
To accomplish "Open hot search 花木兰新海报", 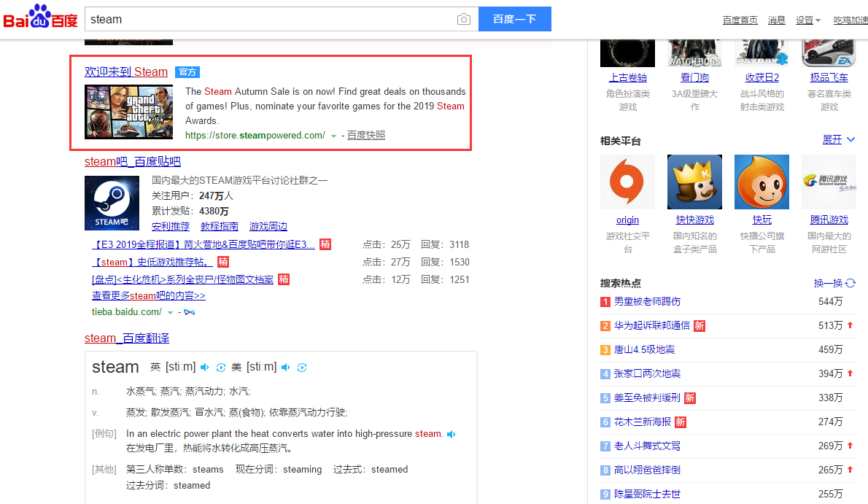I will point(642,422).
